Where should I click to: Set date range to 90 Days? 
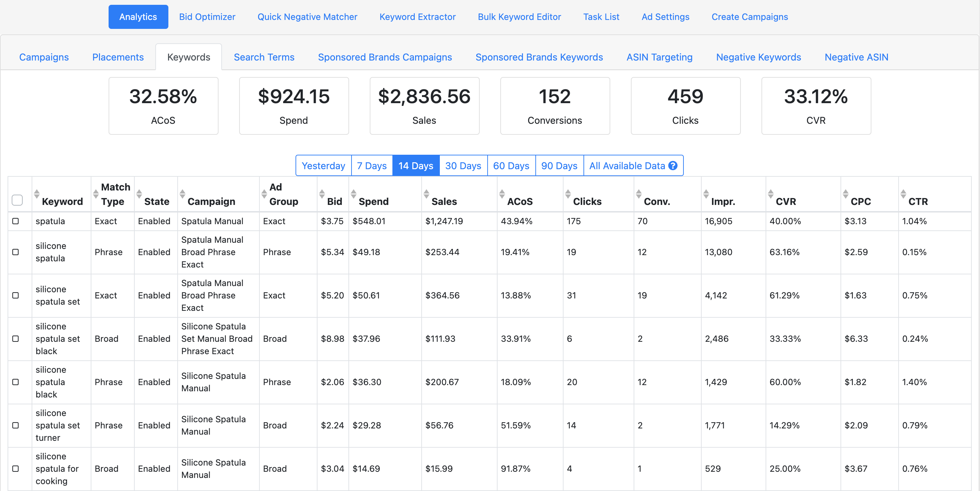(559, 166)
